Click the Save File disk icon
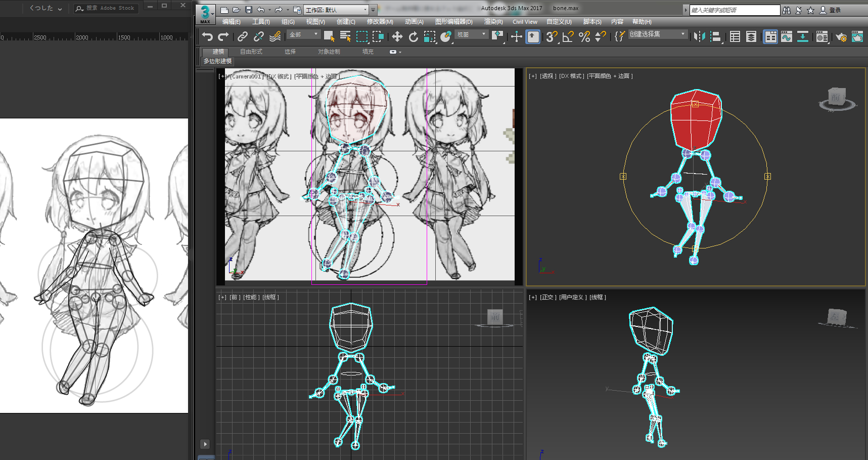The width and height of the screenshot is (868, 460). 249,10
